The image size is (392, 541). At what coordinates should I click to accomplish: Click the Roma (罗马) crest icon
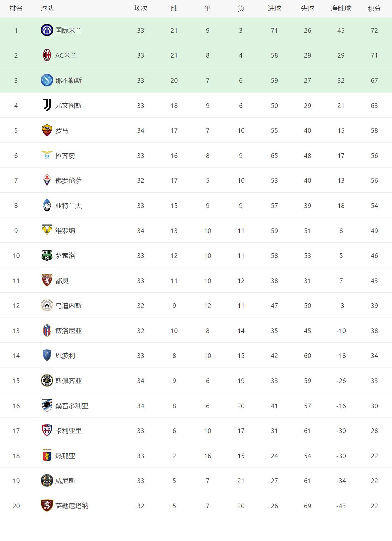coord(47,130)
